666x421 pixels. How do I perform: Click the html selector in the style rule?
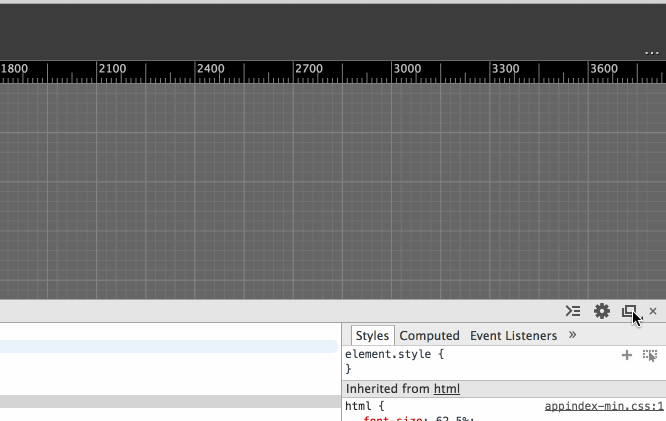click(x=358, y=407)
